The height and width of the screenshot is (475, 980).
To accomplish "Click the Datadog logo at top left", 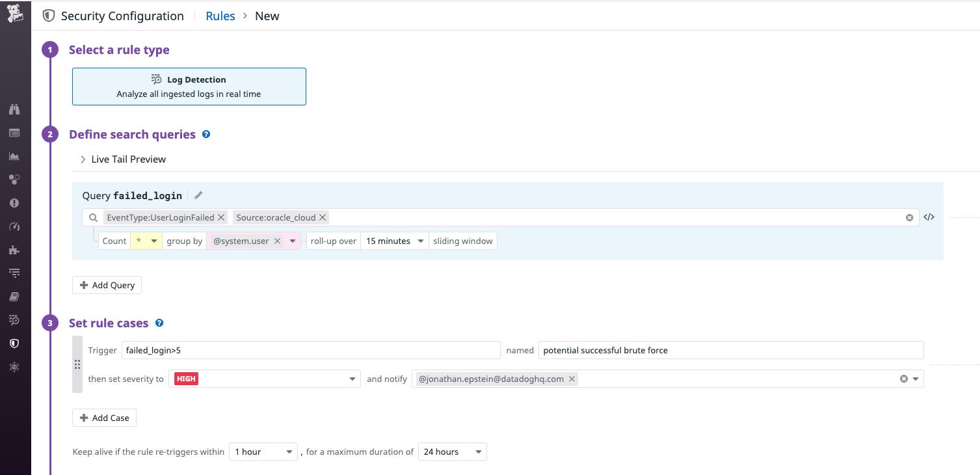I will tap(14, 13).
